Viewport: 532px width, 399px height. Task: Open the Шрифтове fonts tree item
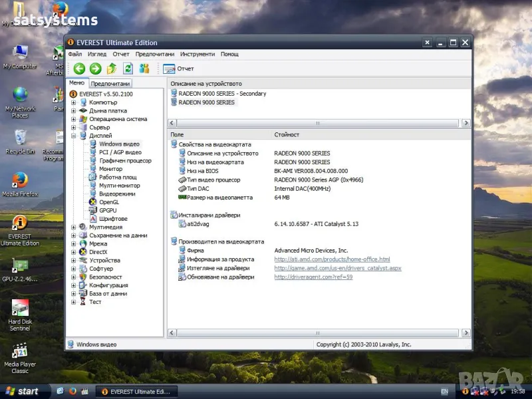coord(113,219)
